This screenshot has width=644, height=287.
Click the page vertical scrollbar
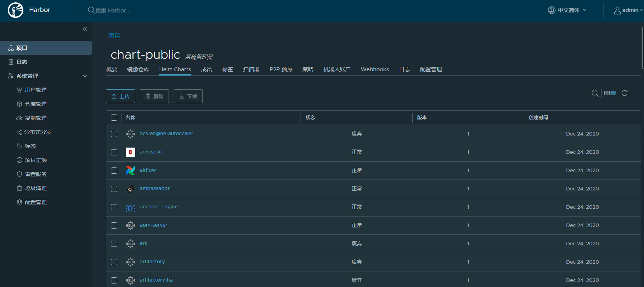[642, 47]
